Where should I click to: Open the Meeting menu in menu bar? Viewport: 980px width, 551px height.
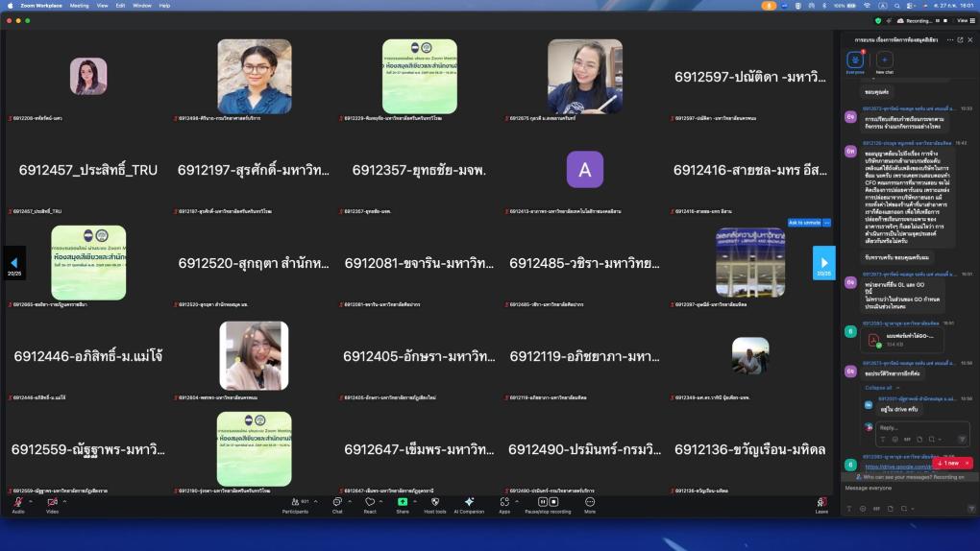pyautogui.click(x=79, y=5)
